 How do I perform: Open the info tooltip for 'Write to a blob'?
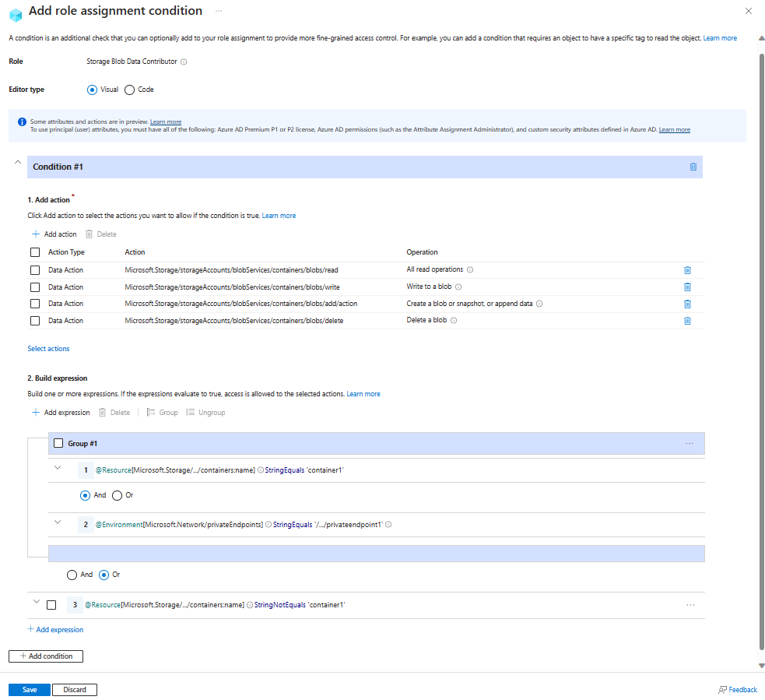click(x=459, y=287)
